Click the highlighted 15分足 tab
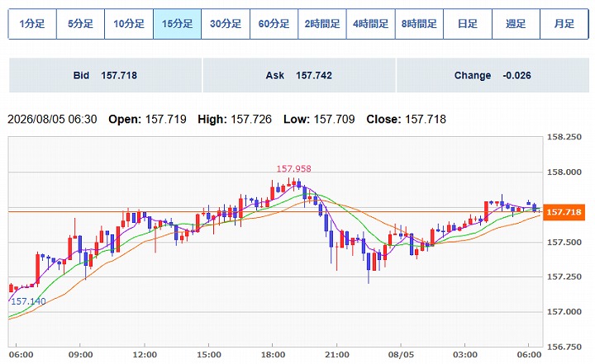This screenshot has width=595, height=364. 177,24
